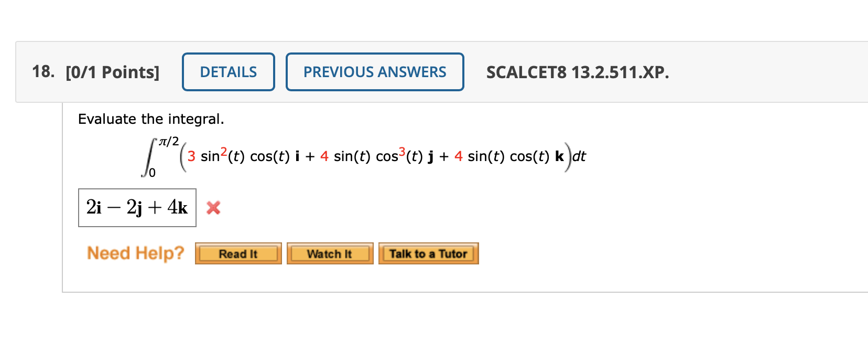
Task: View the PREVIOUS ANSWERS history
Action: [374, 72]
